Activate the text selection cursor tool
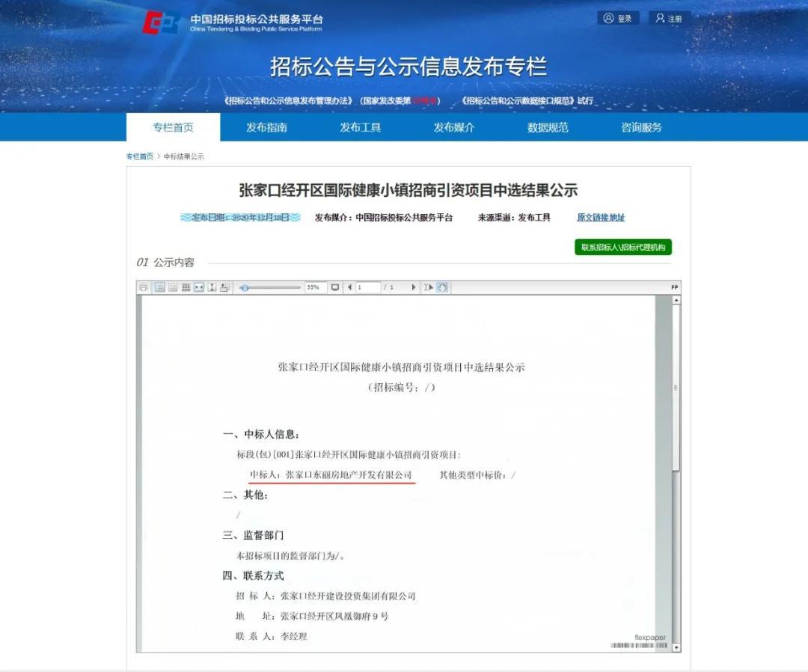This screenshot has width=808, height=672. click(428, 287)
